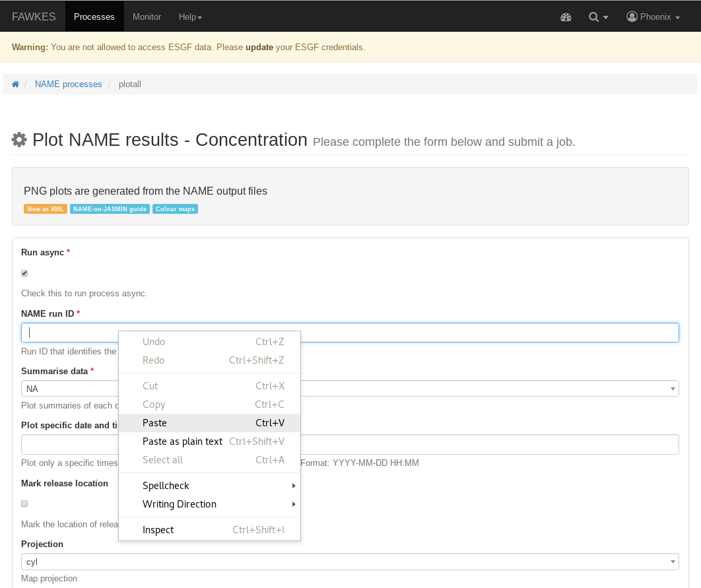This screenshot has height=588, width=701.
Task: Expand the Spellcheck submenu arrow
Action: [294, 486]
